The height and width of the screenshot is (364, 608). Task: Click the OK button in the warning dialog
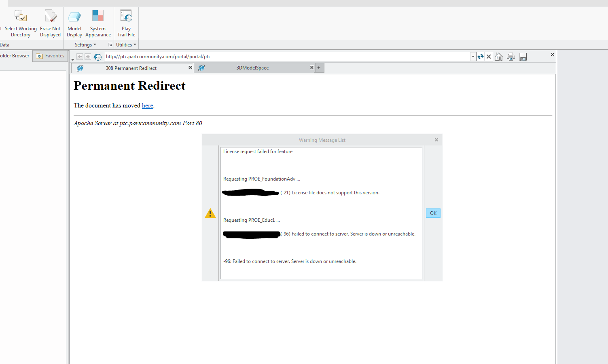433,213
